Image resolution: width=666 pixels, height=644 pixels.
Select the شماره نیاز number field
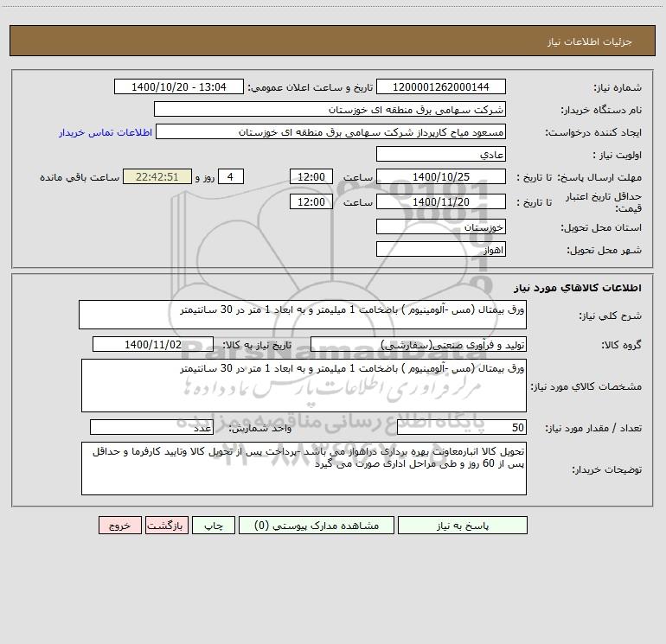tap(441, 86)
